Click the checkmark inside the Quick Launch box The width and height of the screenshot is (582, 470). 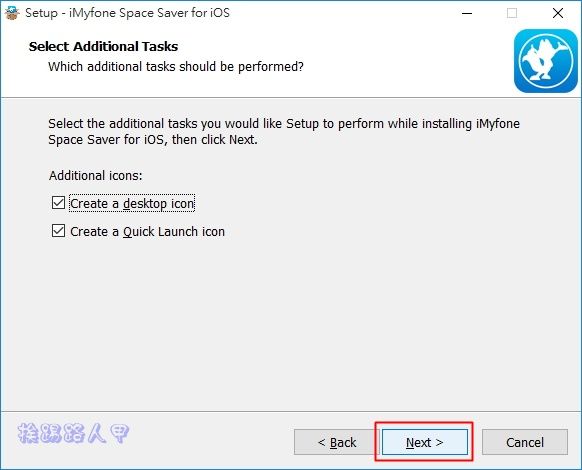58,231
